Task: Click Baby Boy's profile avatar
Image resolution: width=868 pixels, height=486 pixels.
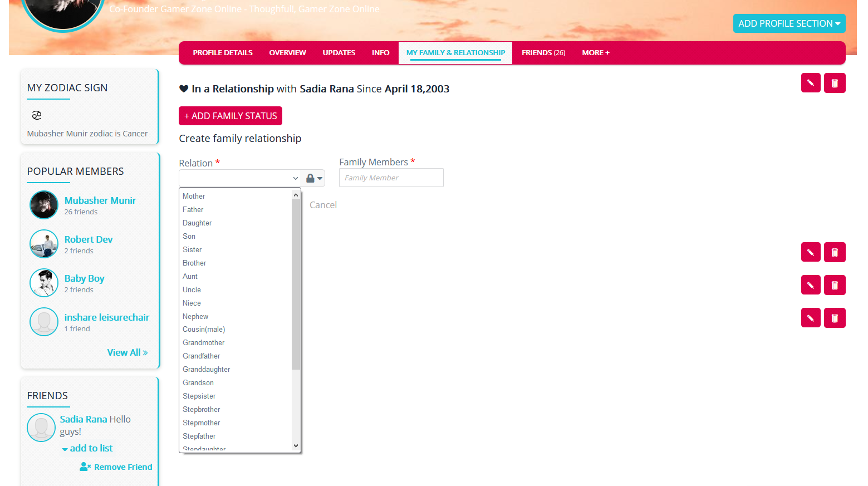Action: pyautogui.click(x=44, y=283)
